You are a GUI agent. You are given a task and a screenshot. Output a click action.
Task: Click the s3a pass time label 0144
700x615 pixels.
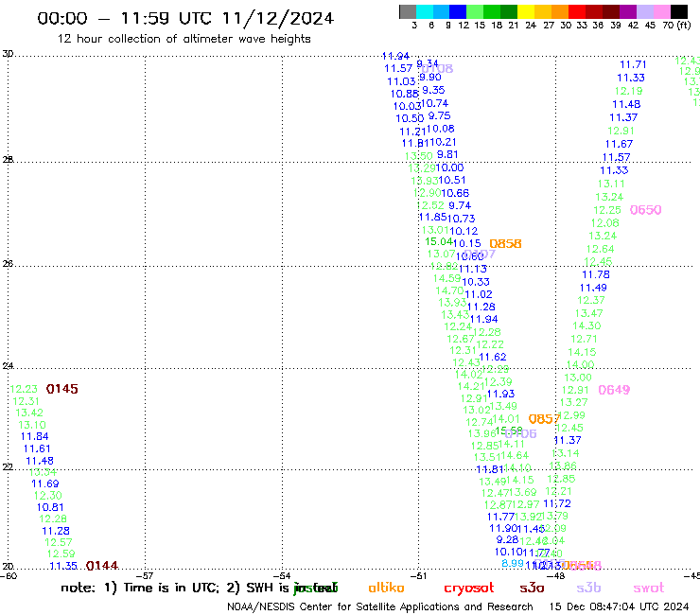[x=102, y=566]
